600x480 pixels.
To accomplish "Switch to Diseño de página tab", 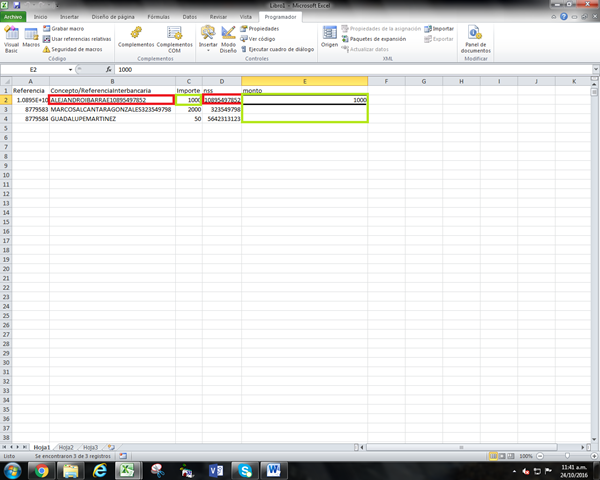I will (x=113, y=17).
